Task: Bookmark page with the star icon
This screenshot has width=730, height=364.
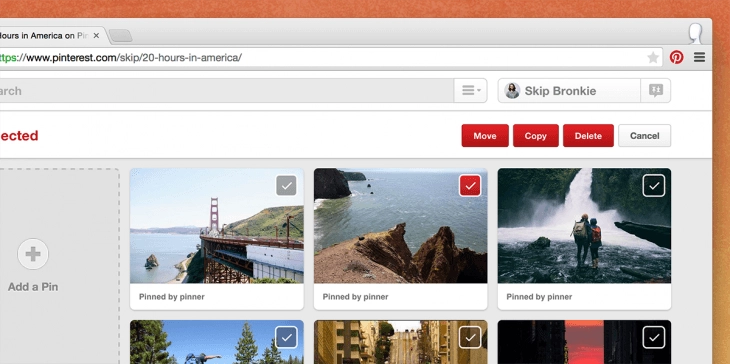Action: pos(653,57)
